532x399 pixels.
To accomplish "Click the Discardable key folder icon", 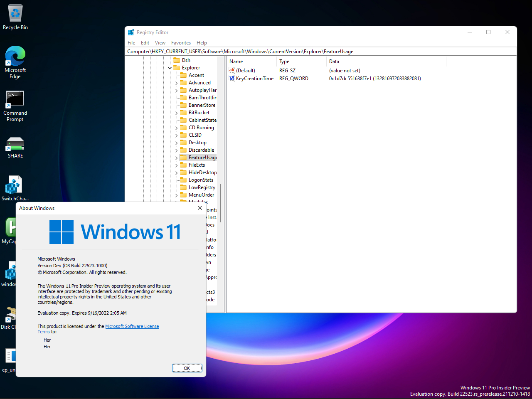I will pyautogui.click(x=183, y=150).
